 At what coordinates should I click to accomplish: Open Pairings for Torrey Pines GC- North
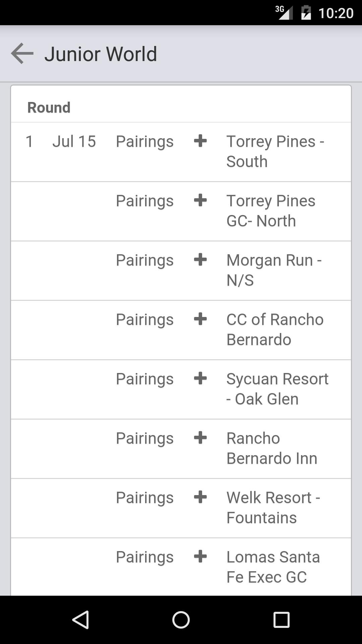pyautogui.click(x=145, y=201)
